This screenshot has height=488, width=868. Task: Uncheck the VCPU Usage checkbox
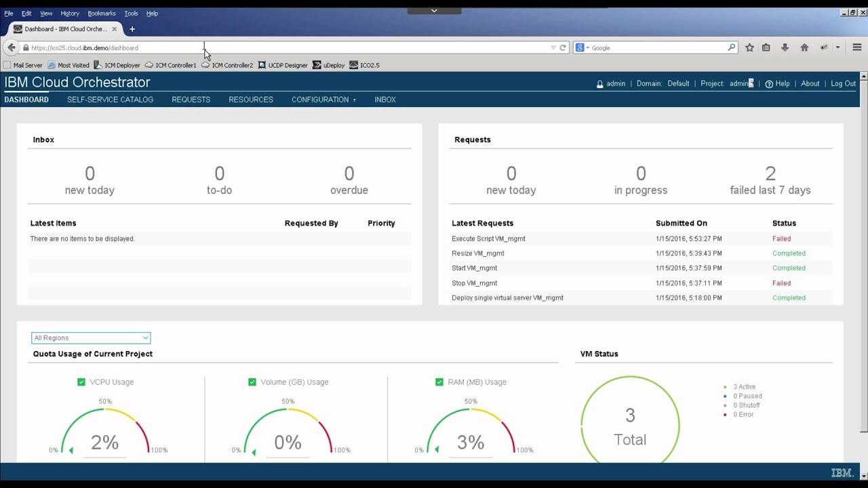81,382
